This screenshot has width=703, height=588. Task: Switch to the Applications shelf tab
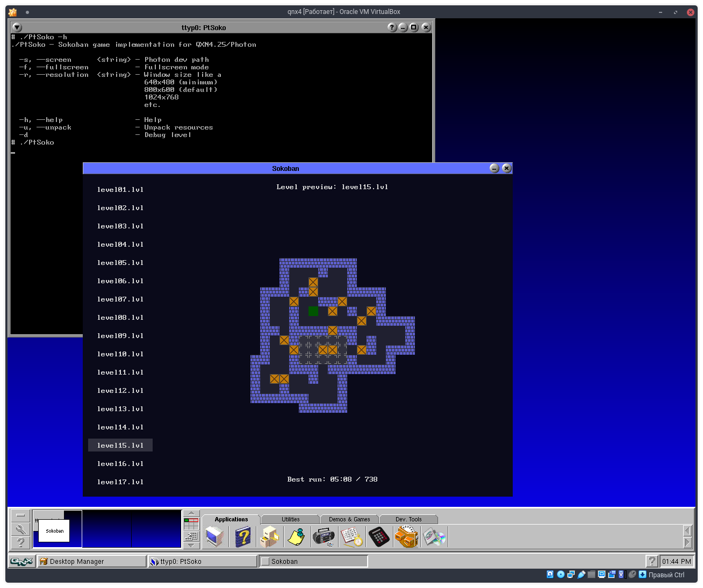[x=231, y=519]
